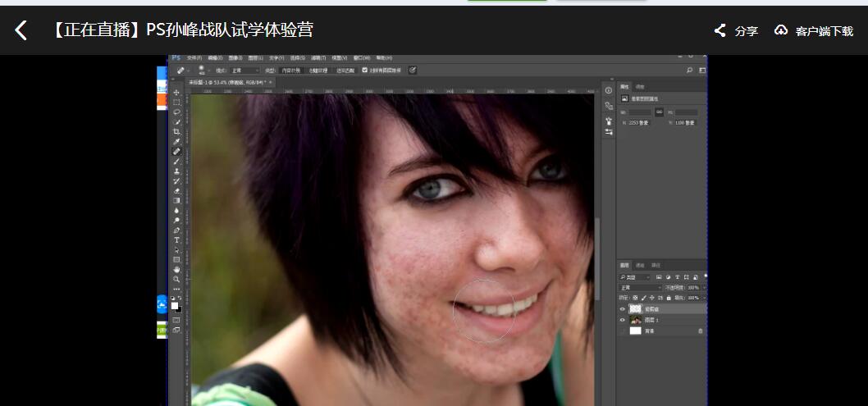Open the 选择 menu

pyautogui.click(x=298, y=58)
